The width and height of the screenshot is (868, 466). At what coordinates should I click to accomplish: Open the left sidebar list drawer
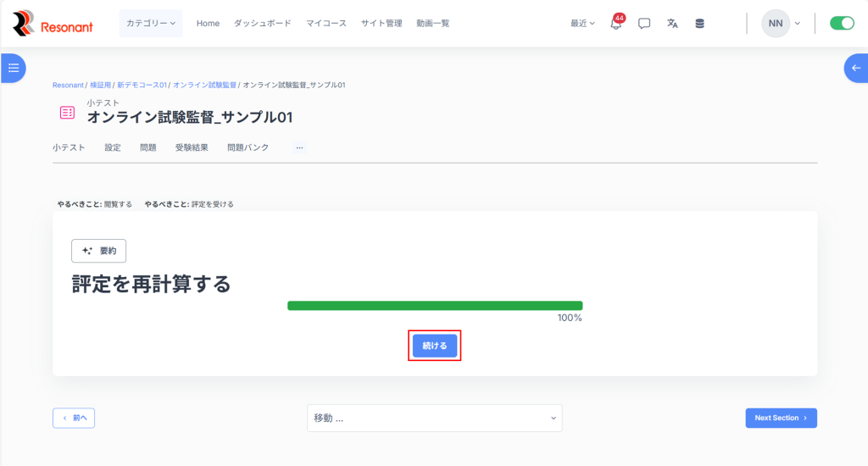[x=13, y=68]
